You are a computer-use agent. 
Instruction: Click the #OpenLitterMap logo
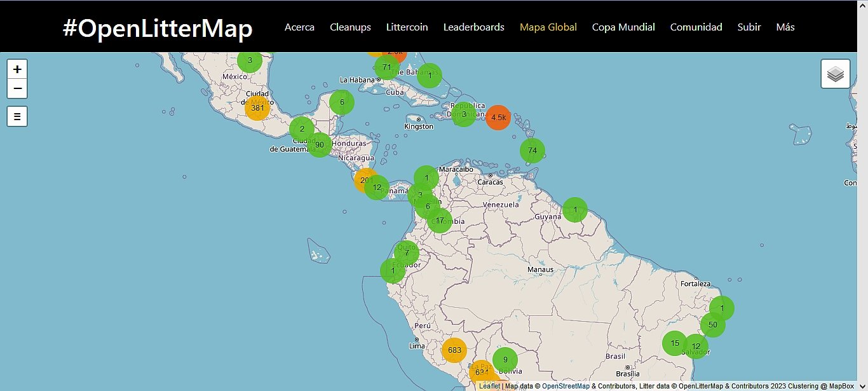point(158,29)
